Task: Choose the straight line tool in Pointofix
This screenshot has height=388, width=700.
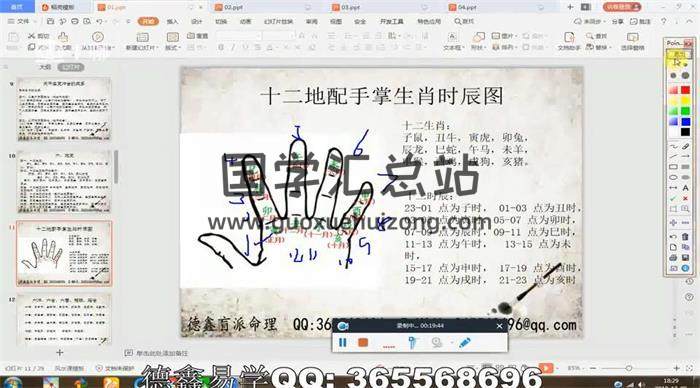Action: click(x=673, y=156)
